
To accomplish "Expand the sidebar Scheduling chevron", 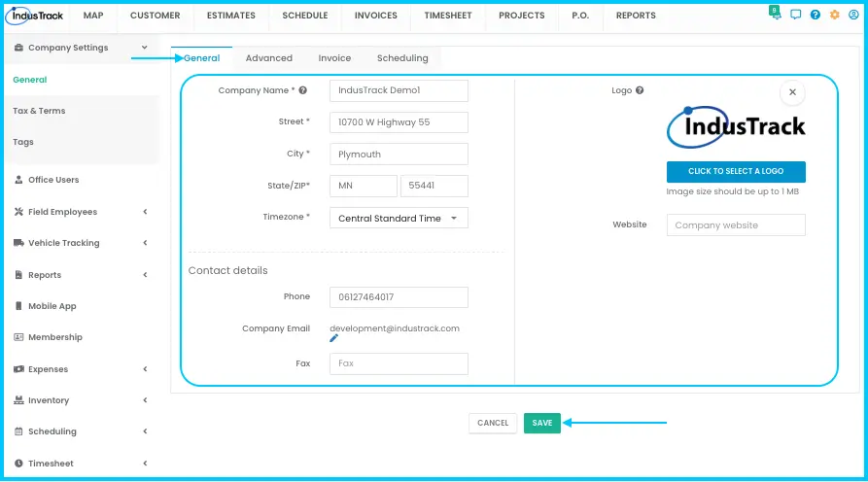I will click(145, 431).
